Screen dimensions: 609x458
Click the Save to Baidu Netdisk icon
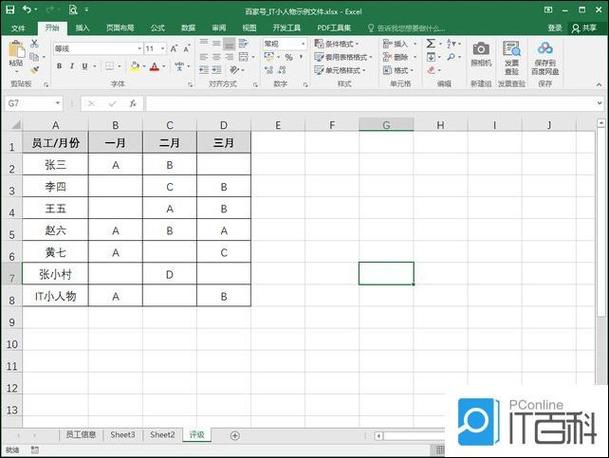point(545,49)
